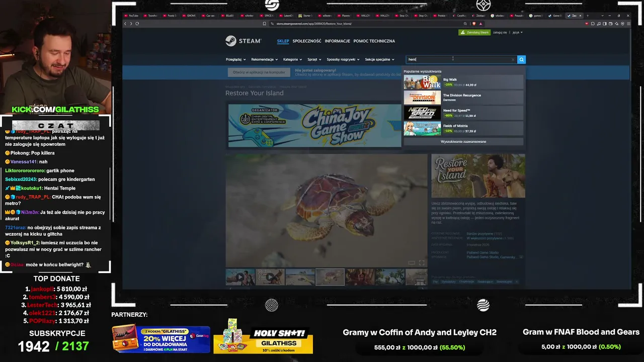This screenshot has height=362, width=644.
Task: Open POMOC TECHNICZNA support link
Action: (374, 41)
